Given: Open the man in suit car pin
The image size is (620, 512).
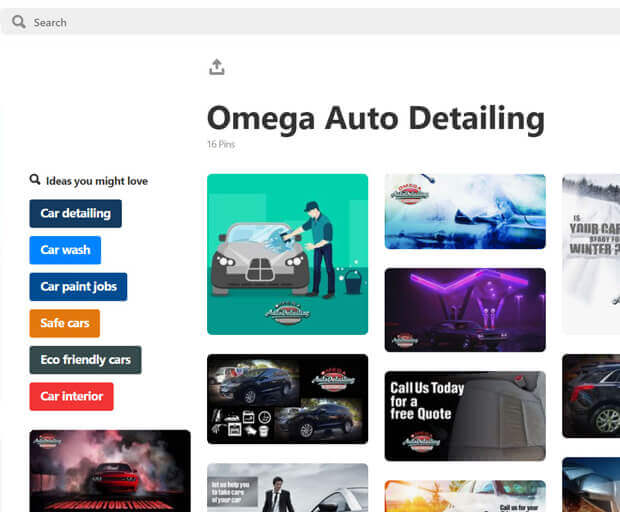Looking at the screenshot, I should (287, 488).
